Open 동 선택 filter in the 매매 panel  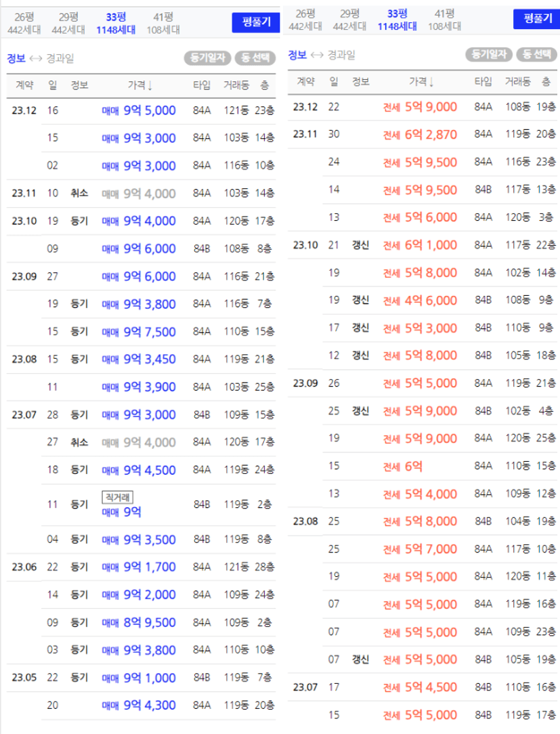coord(255,58)
